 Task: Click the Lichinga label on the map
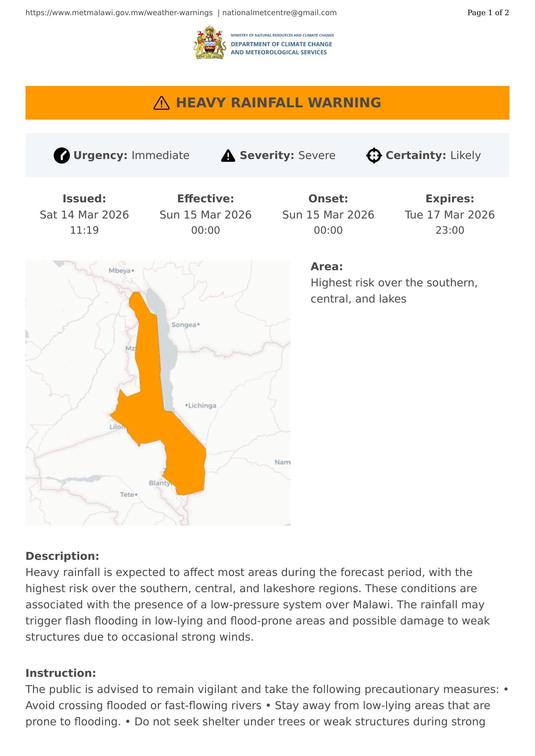click(x=202, y=406)
